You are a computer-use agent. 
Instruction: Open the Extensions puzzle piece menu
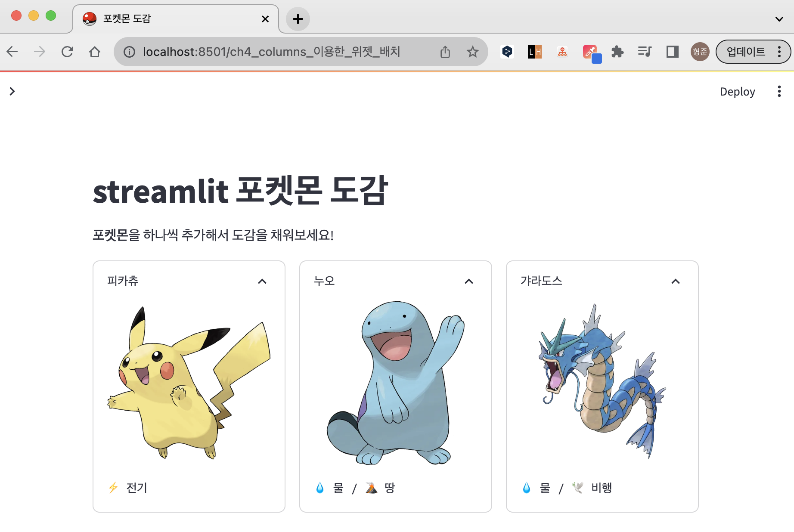pos(617,52)
